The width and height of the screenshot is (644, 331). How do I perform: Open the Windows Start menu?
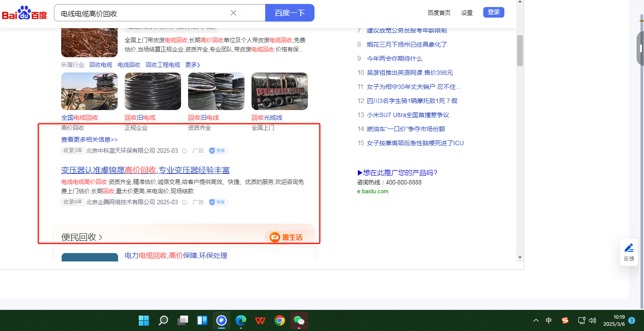coord(144,320)
